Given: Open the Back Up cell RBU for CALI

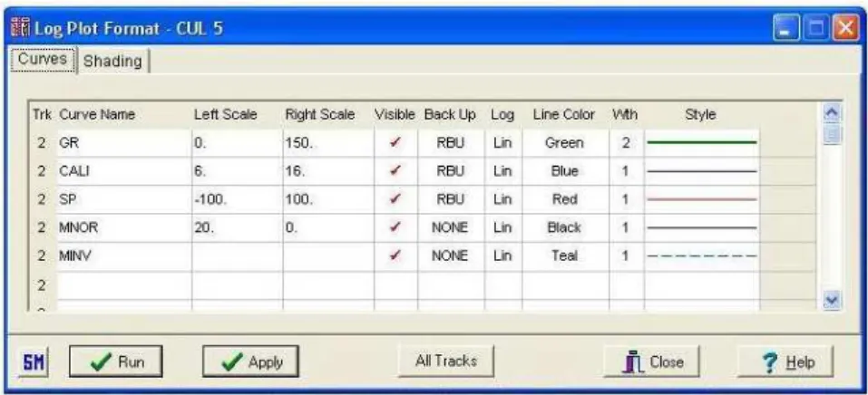Looking at the screenshot, I should (x=451, y=171).
